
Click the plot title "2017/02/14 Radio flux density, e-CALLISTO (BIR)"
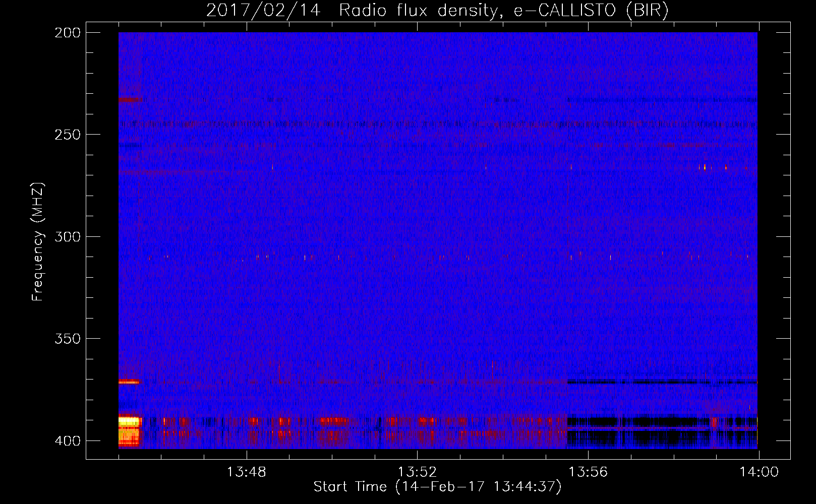tap(437, 10)
